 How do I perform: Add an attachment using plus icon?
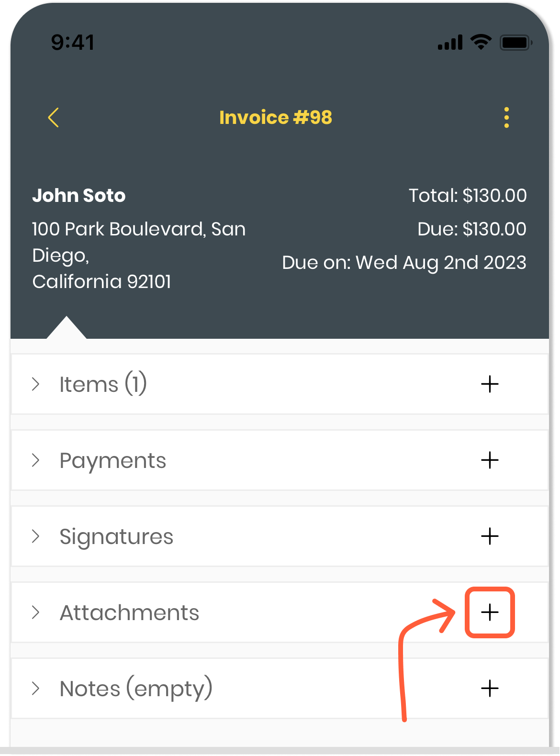point(490,612)
